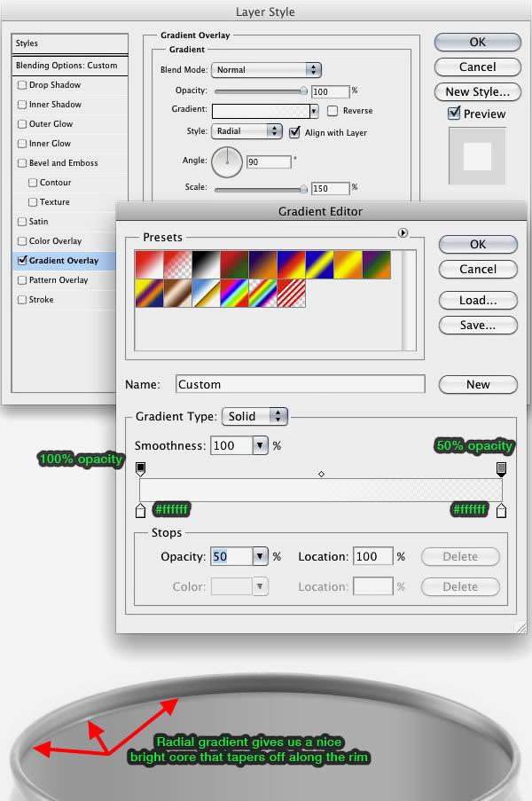Click OK in the Layer Style dialog

478,42
